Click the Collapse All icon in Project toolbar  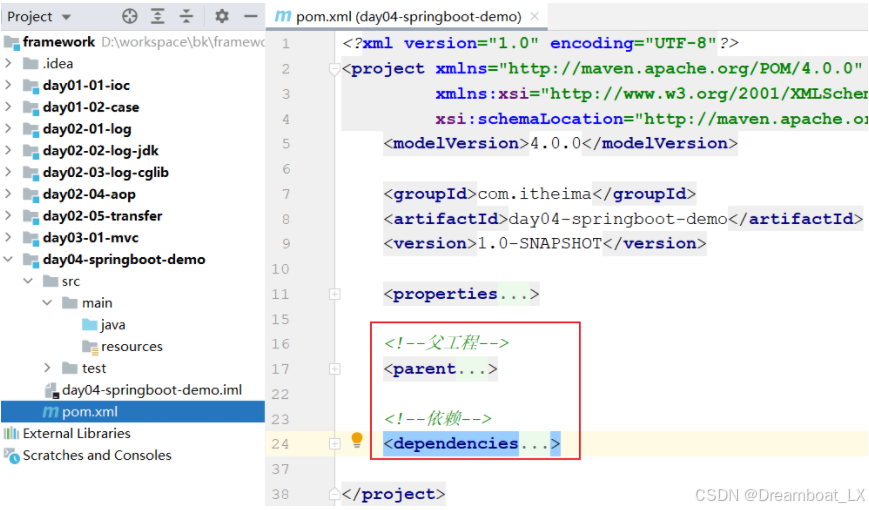click(x=186, y=17)
